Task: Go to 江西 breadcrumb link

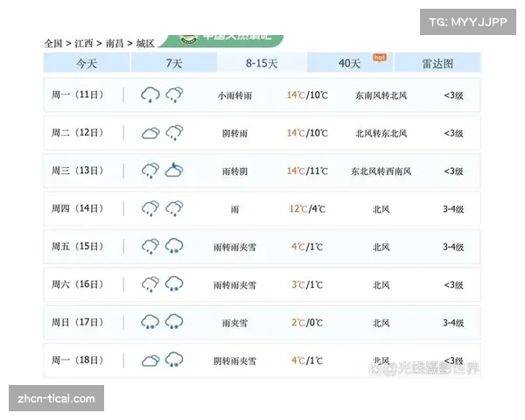Action: click(x=84, y=44)
